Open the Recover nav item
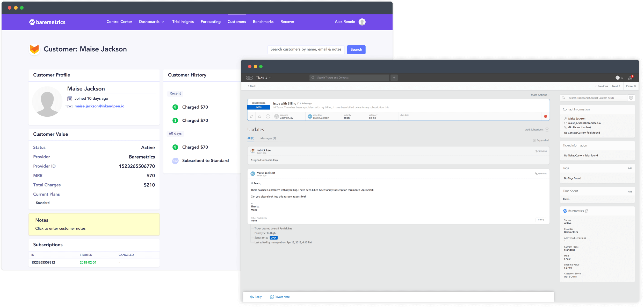This screenshot has width=644, height=307. 287,22
